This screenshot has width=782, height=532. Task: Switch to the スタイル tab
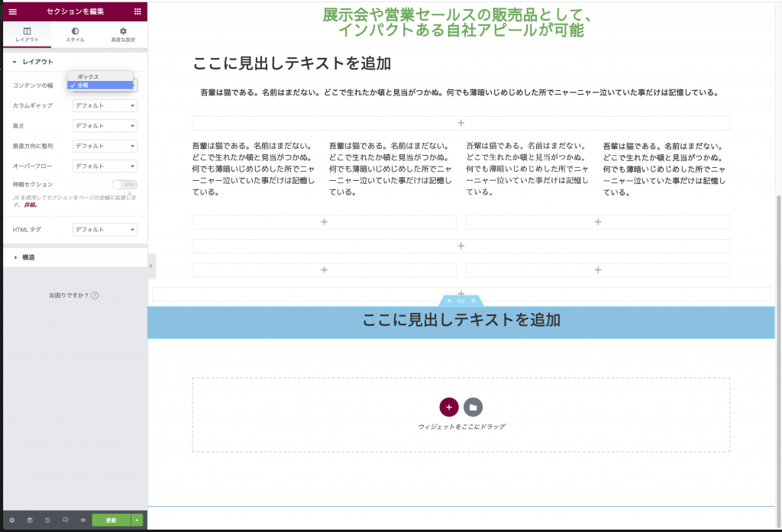[75, 34]
